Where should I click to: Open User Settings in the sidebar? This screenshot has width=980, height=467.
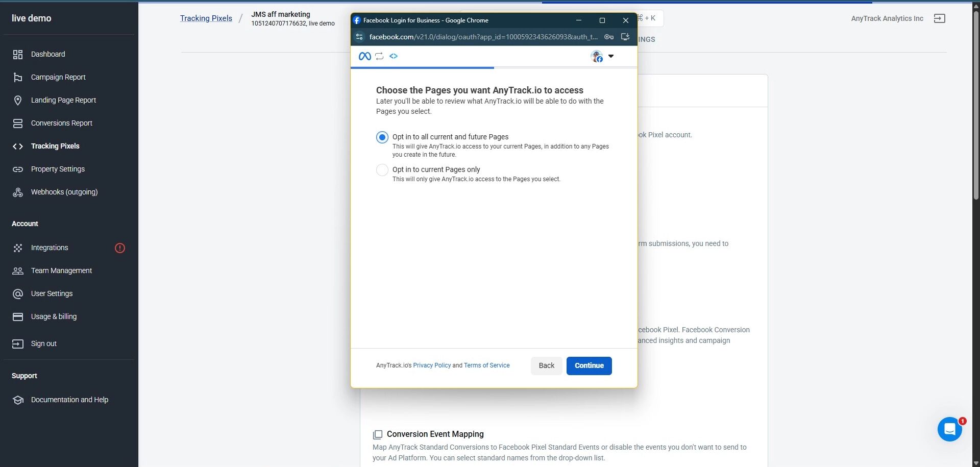point(52,294)
